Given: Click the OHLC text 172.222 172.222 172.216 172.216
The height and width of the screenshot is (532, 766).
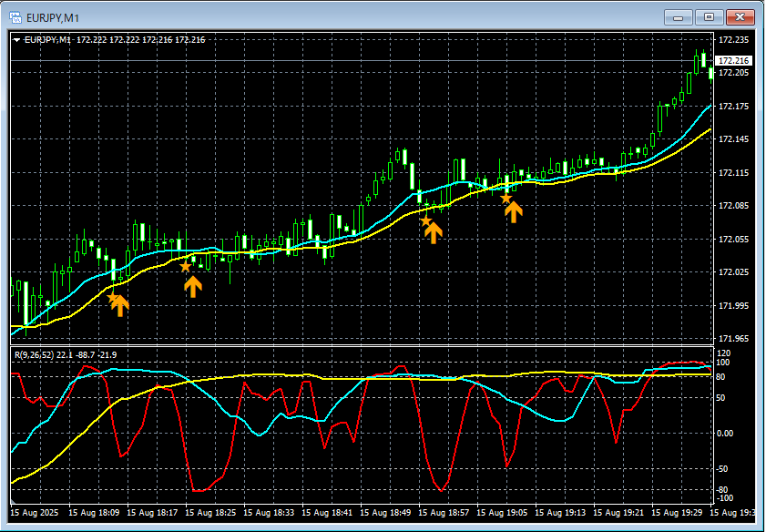Looking at the screenshot, I should click(141, 40).
